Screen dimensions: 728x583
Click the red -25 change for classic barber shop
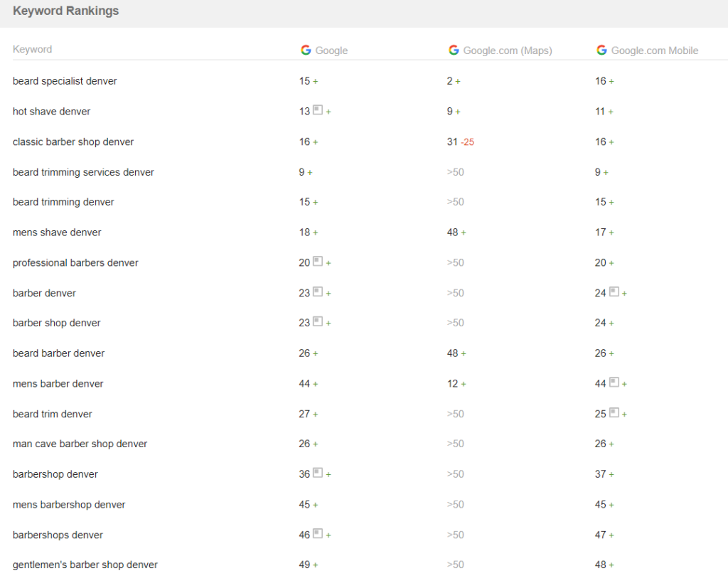[467, 142]
